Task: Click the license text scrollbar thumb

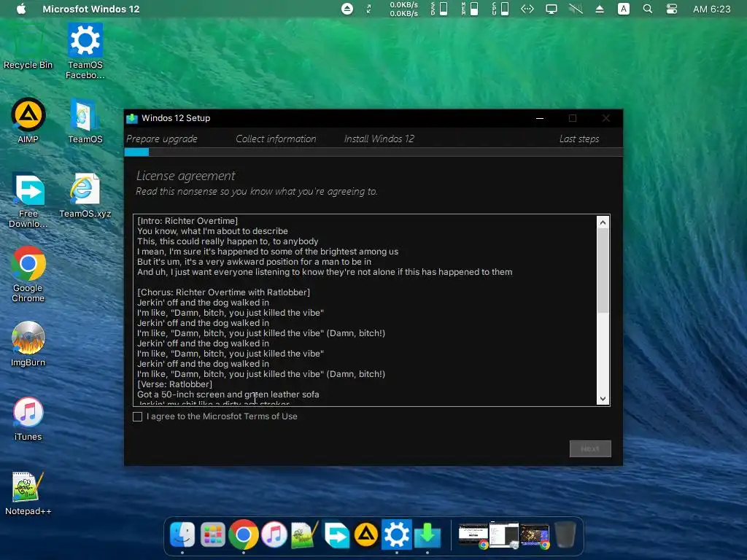Action: coord(603,271)
